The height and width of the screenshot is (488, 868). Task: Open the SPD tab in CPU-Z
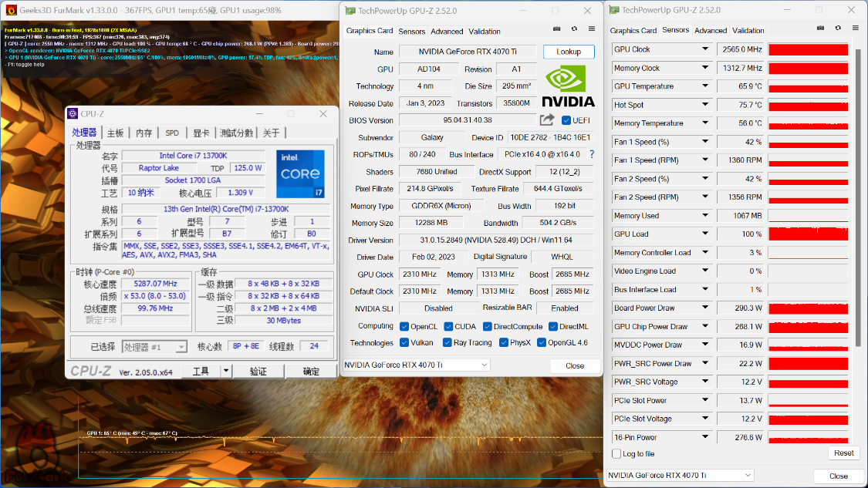point(172,133)
